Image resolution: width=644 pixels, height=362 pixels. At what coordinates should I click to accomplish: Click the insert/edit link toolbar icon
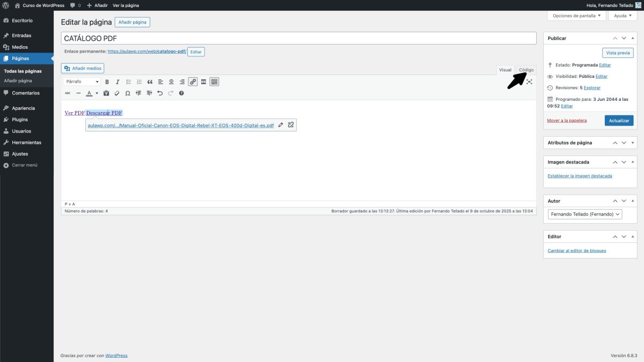coord(193,82)
